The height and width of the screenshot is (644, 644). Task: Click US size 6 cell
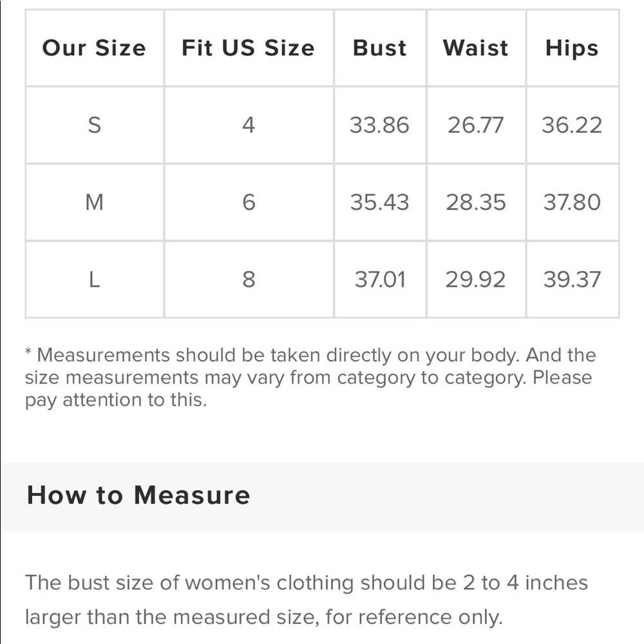[x=249, y=202]
